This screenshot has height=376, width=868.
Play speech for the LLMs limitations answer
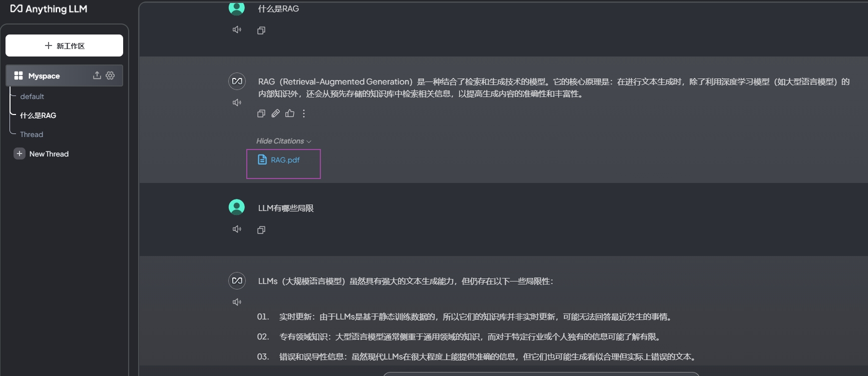tap(237, 302)
